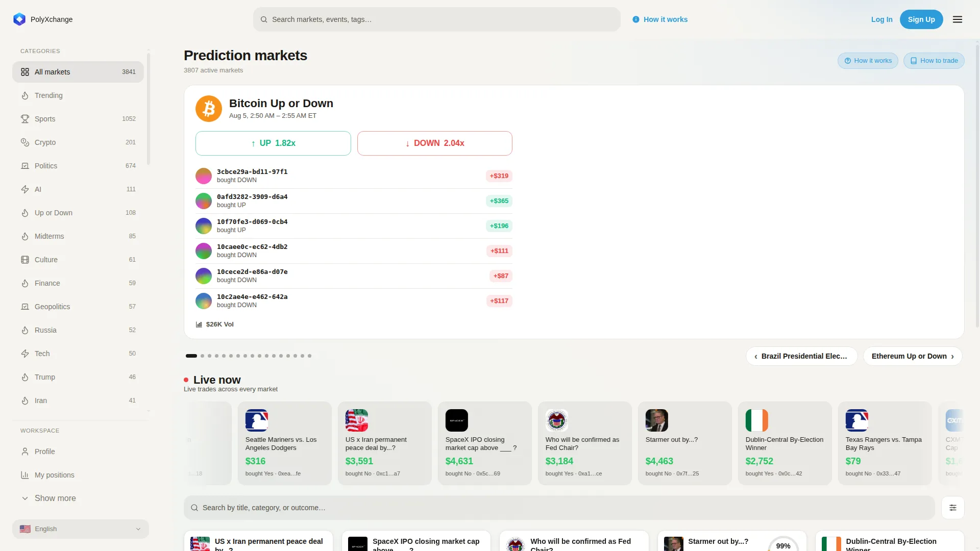Click the Geopolitics chart icon

[x=25, y=307]
